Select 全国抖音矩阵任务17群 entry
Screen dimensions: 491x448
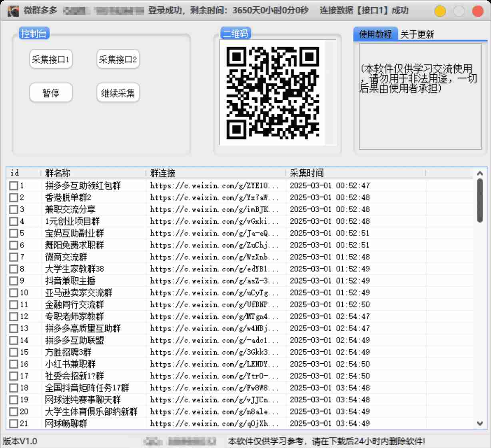point(87,388)
